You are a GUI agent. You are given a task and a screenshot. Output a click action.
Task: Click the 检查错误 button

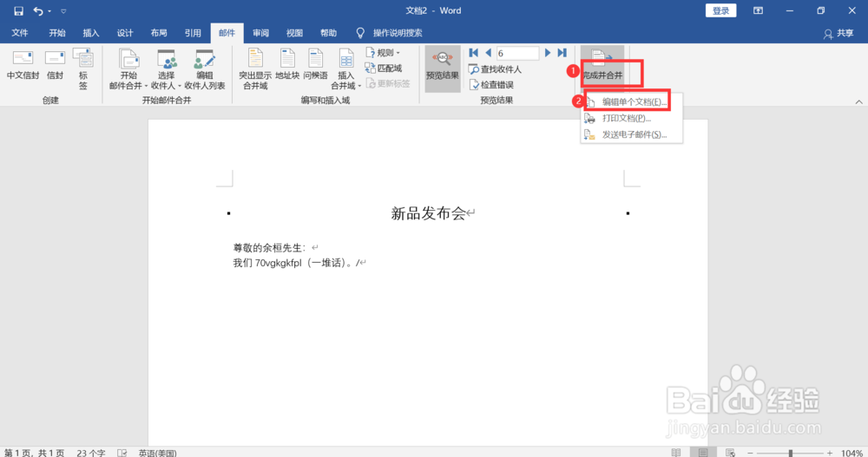(491, 85)
